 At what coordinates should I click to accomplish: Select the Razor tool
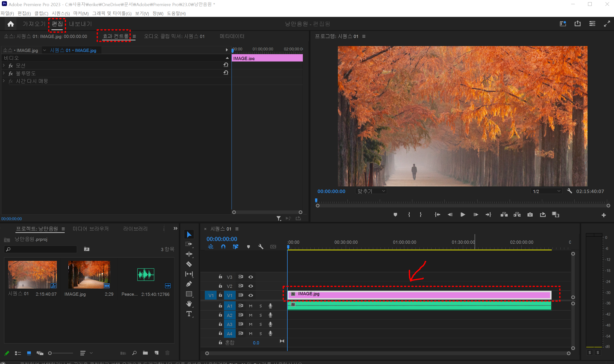point(189,264)
